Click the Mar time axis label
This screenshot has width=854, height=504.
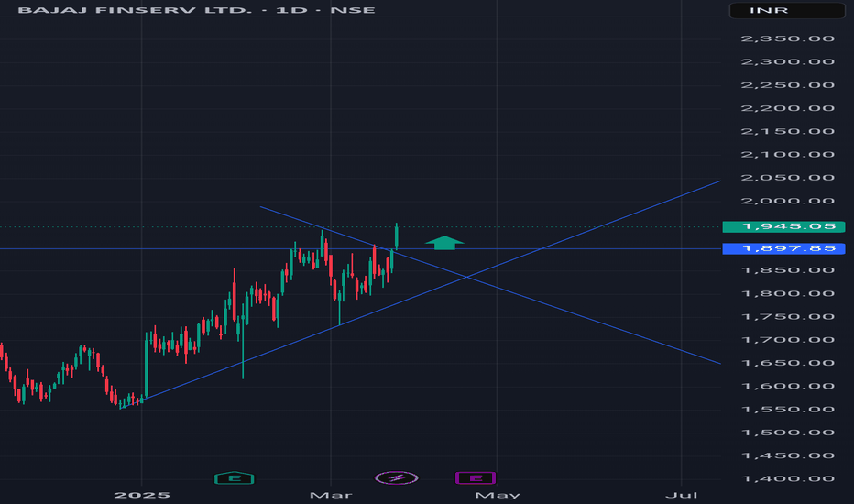coord(331,495)
